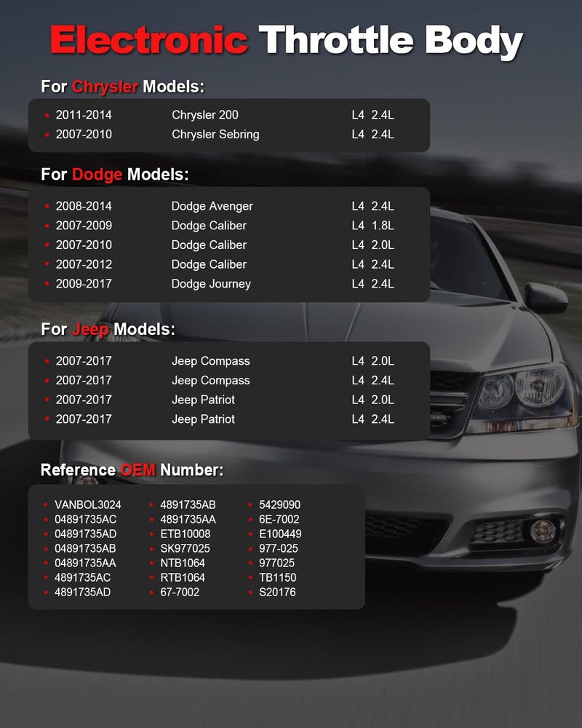Click OEM number '4891735AA' in middle column

[188, 519]
